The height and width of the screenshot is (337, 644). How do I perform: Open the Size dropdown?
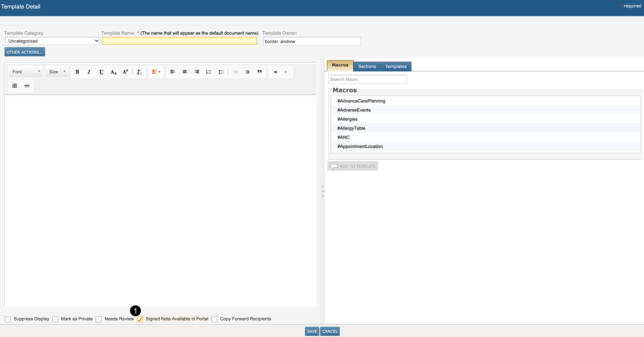[x=57, y=72]
